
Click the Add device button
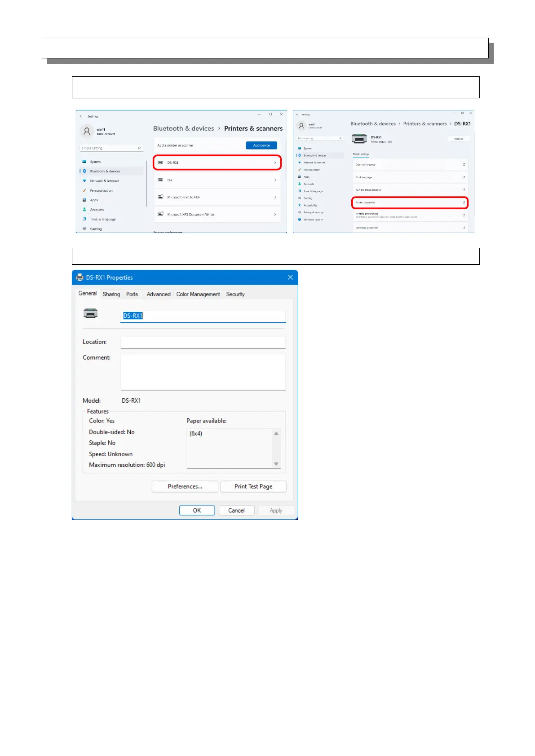point(261,145)
